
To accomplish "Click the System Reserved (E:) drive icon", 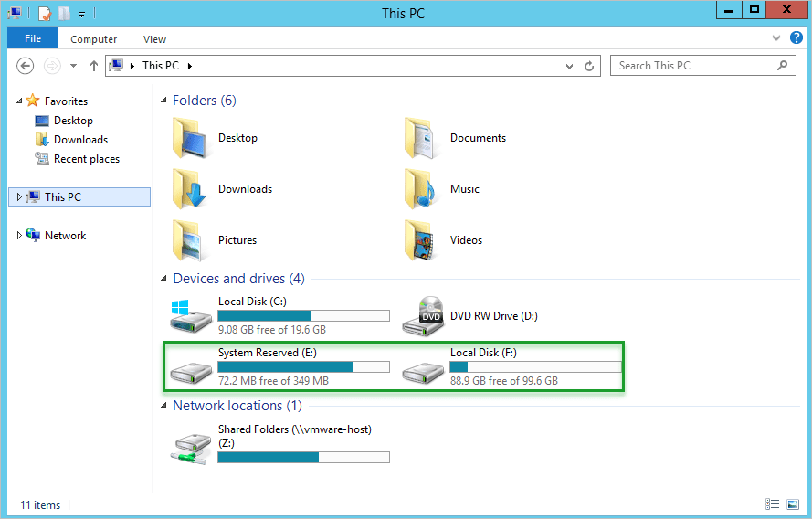I will pyautogui.click(x=192, y=367).
